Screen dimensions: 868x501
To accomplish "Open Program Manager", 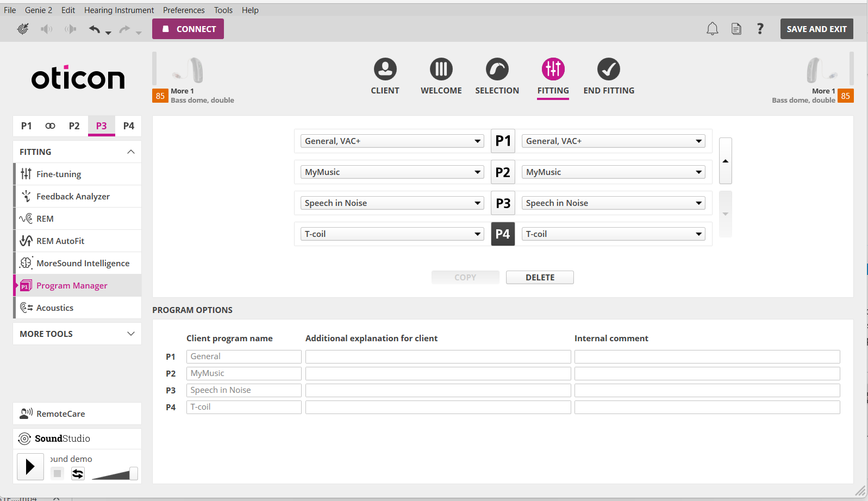I will [x=77, y=285].
